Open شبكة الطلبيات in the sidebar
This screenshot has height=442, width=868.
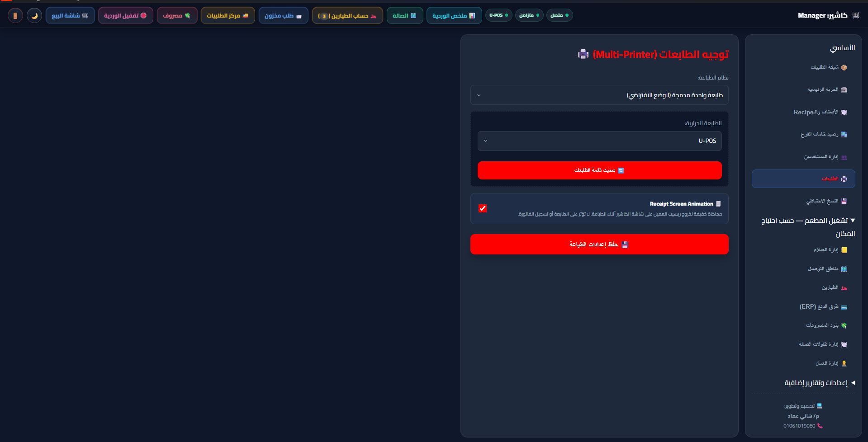click(x=803, y=67)
